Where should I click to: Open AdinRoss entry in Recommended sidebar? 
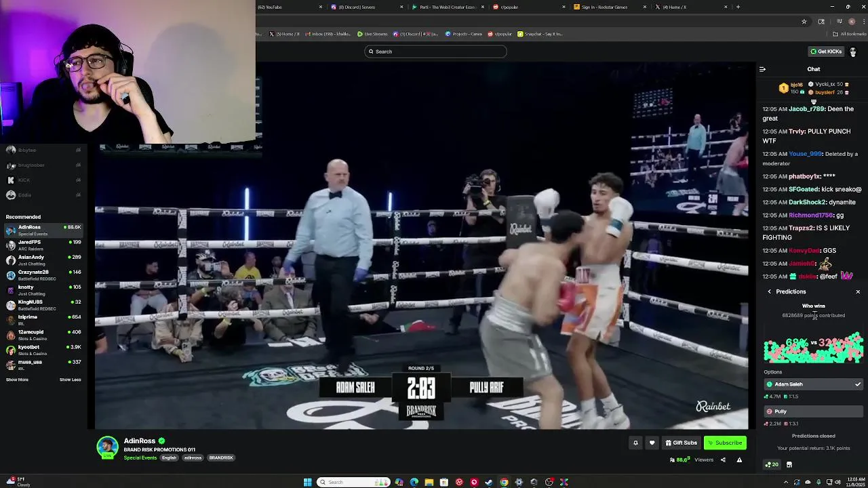point(43,230)
